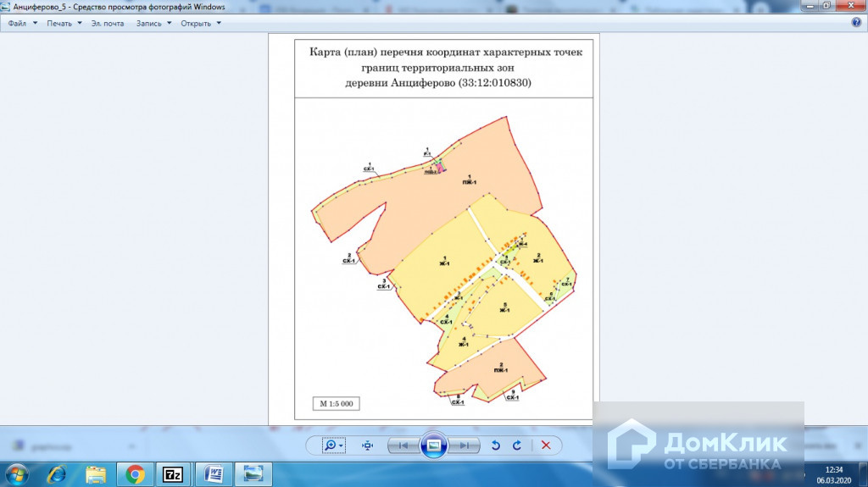The image size is (868, 487).
Task: Expand the Запись dropdown menu
Action: tap(153, 23)
